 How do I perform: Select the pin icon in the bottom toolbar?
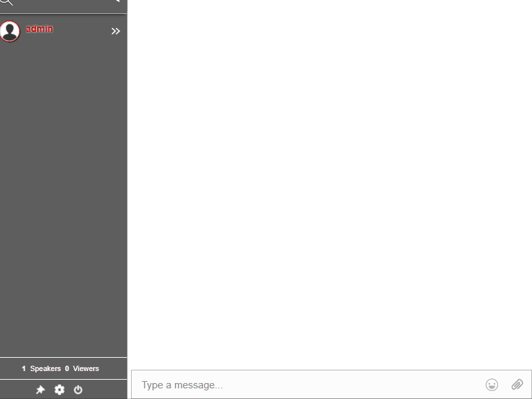pyautogui.click(x=40, y=390)
